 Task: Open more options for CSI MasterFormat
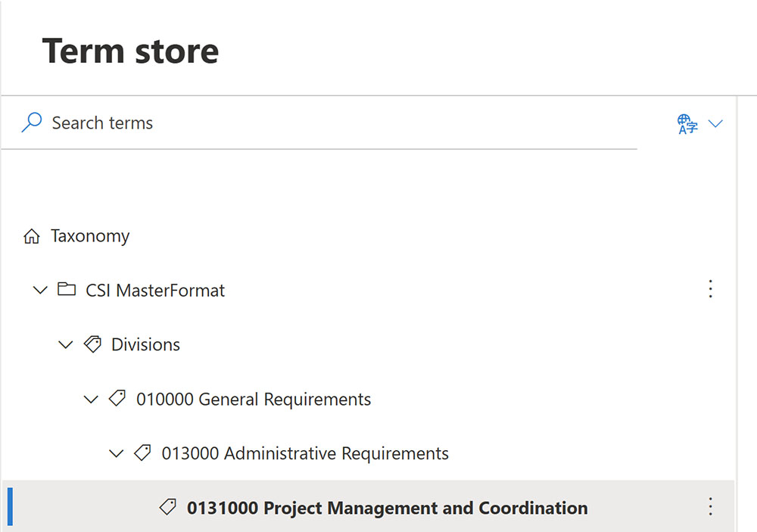pos(710,288)
